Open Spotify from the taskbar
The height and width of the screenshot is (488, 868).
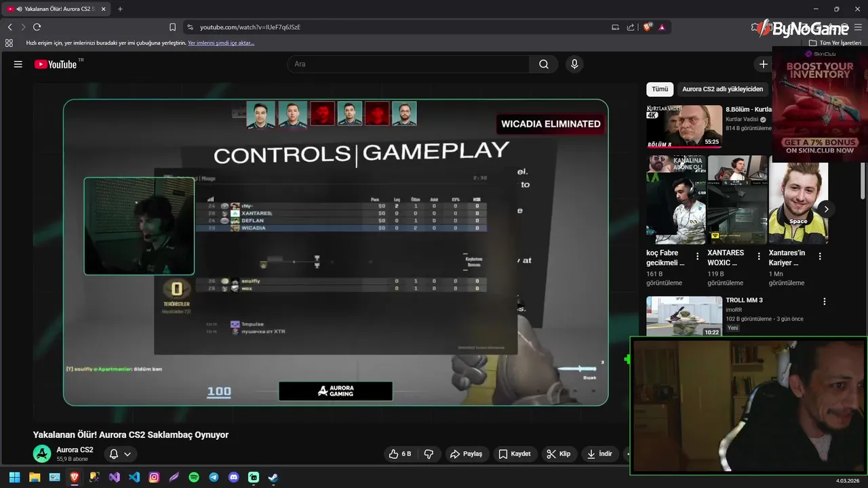click(x=194, y=477)
